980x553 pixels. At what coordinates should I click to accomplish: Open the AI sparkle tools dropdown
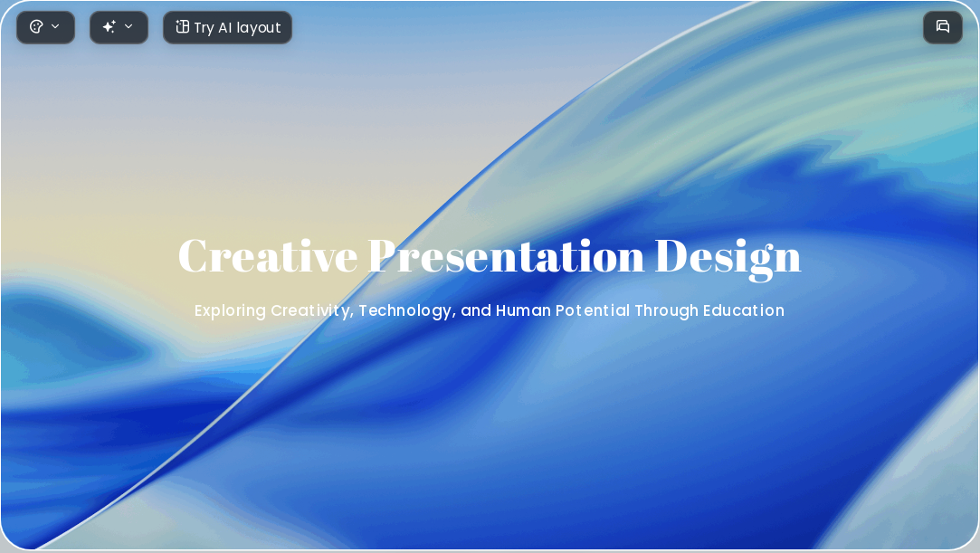click(119, 27)
